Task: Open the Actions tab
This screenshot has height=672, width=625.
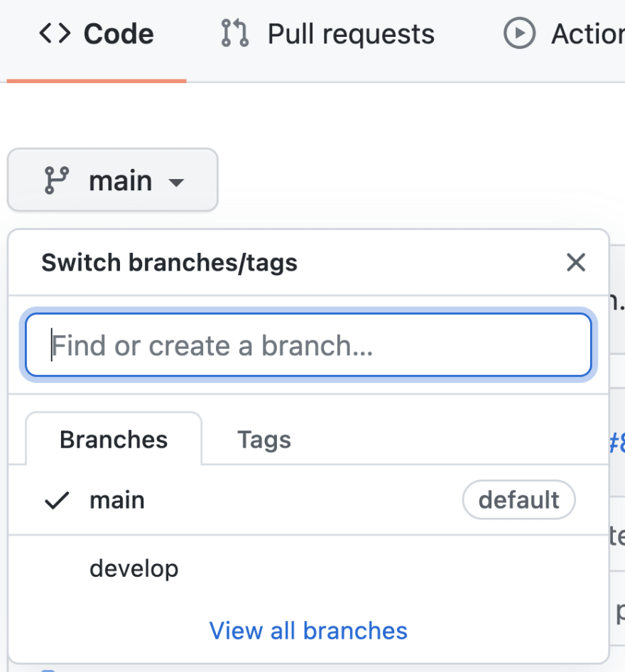Action: [564, 34]
